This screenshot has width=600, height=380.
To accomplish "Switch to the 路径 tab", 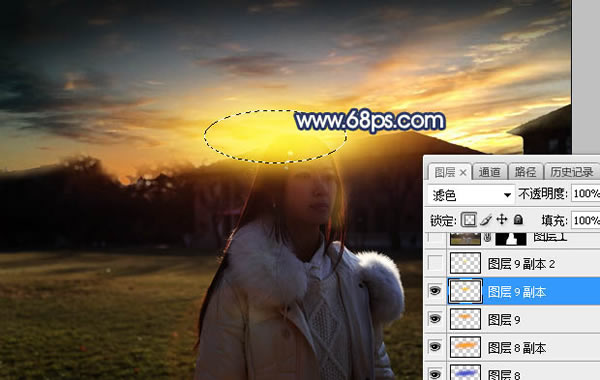I will click(x=525, y=172).
